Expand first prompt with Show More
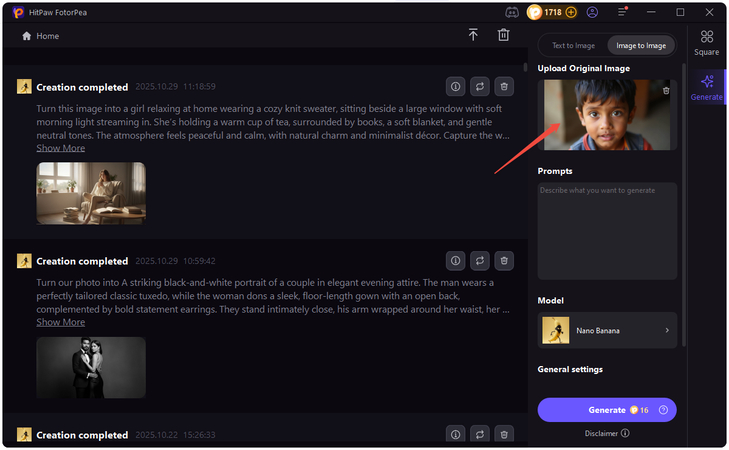The width and height of the screenshot is (729, 450). click(60, 148)
